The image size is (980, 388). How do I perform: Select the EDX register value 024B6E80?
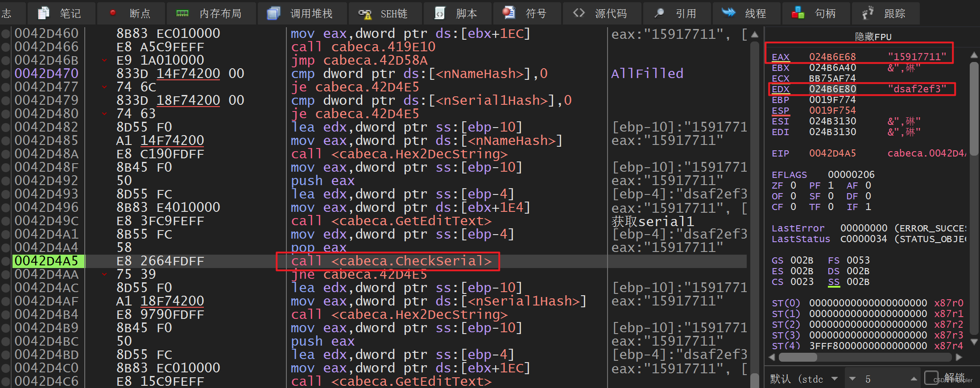point(832,89)
